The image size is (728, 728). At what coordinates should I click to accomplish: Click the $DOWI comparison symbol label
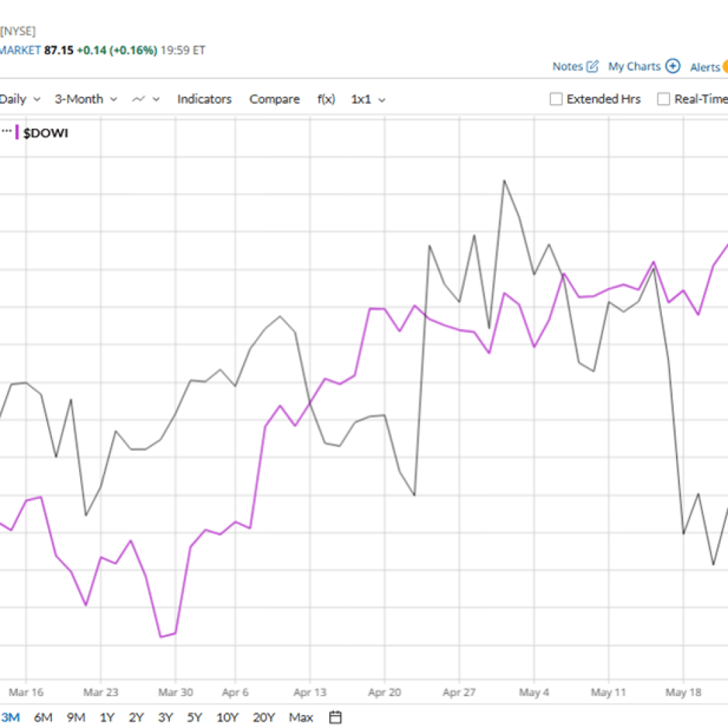[x=45, y=133]
